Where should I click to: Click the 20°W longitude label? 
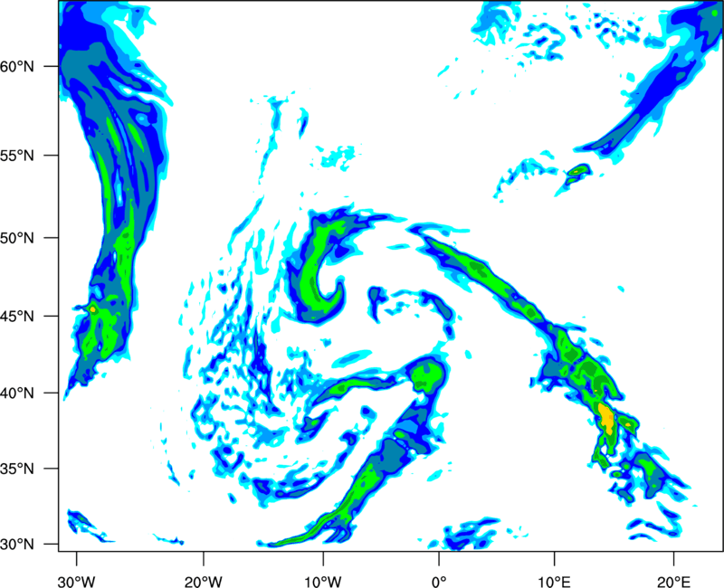[x=203, y=582]
